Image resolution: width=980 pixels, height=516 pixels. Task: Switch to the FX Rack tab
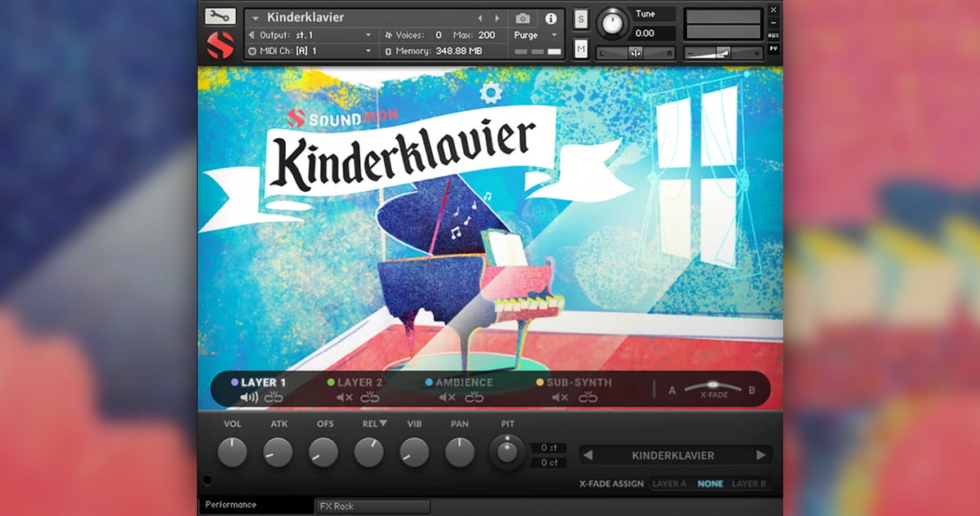[372, 506]
